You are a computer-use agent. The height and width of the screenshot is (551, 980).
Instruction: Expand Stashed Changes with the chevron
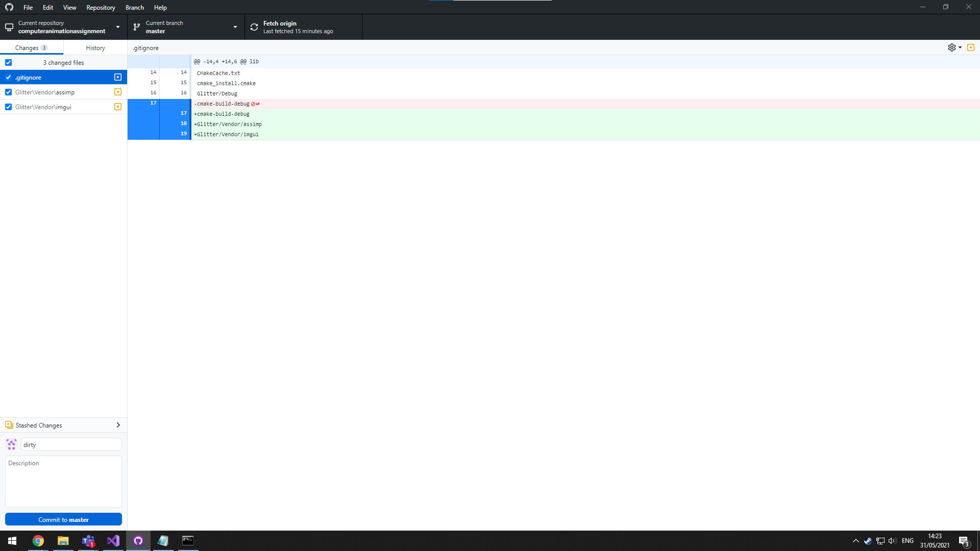tap(118, 425)
